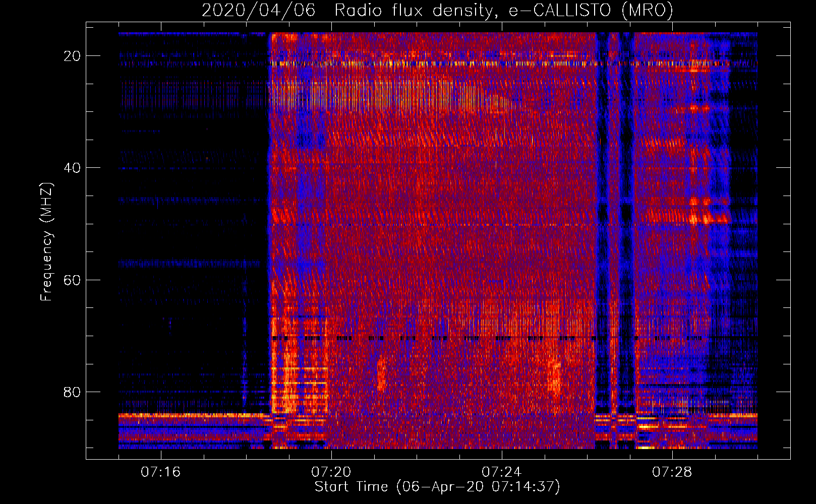Select the 07:24 time tick label

coord(502,472)
